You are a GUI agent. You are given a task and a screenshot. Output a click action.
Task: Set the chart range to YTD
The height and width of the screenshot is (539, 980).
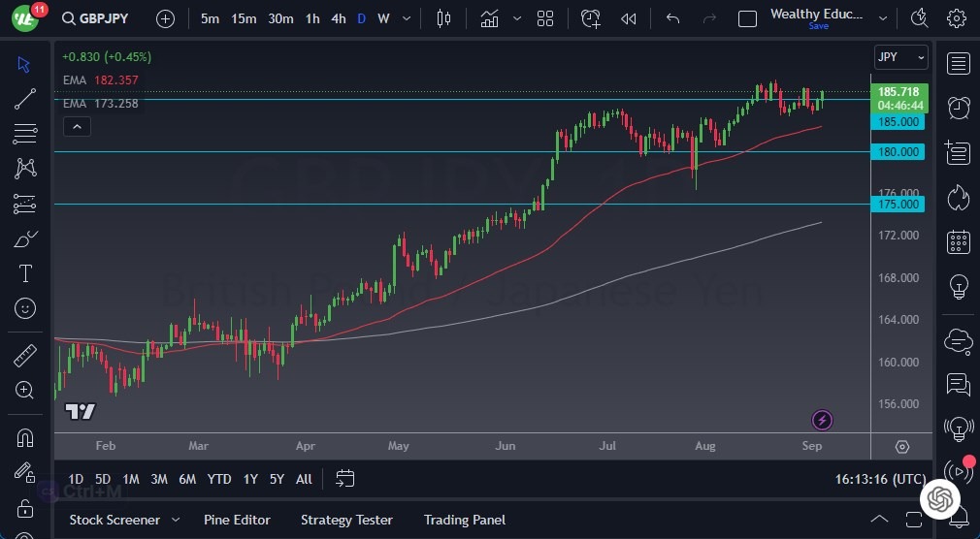click(x=219, y=479)
